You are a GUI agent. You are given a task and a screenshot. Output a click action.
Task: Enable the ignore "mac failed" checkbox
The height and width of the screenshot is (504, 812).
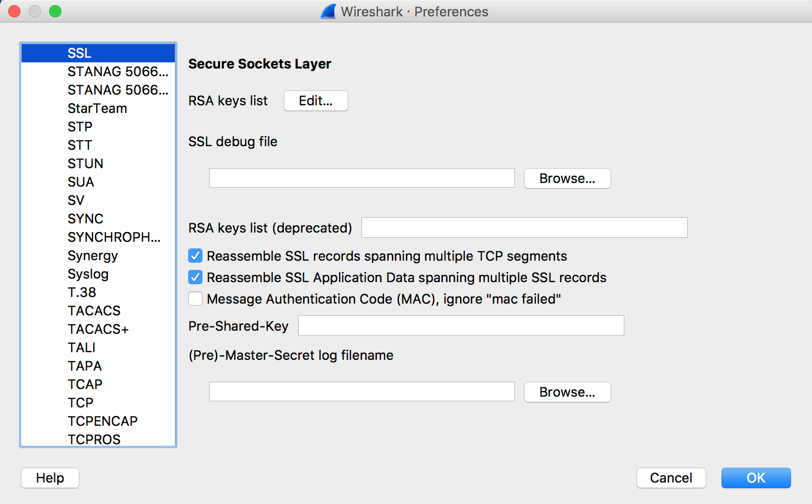click(195, 299)
